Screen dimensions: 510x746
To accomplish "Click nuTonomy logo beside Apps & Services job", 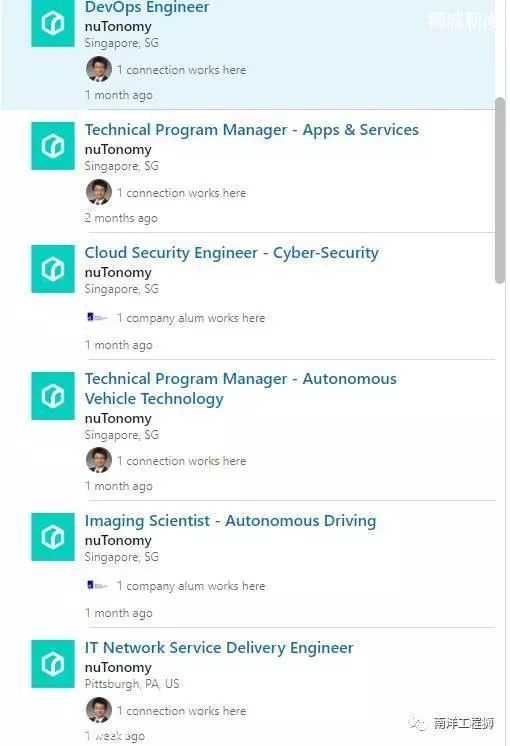I will click(53, 146).
